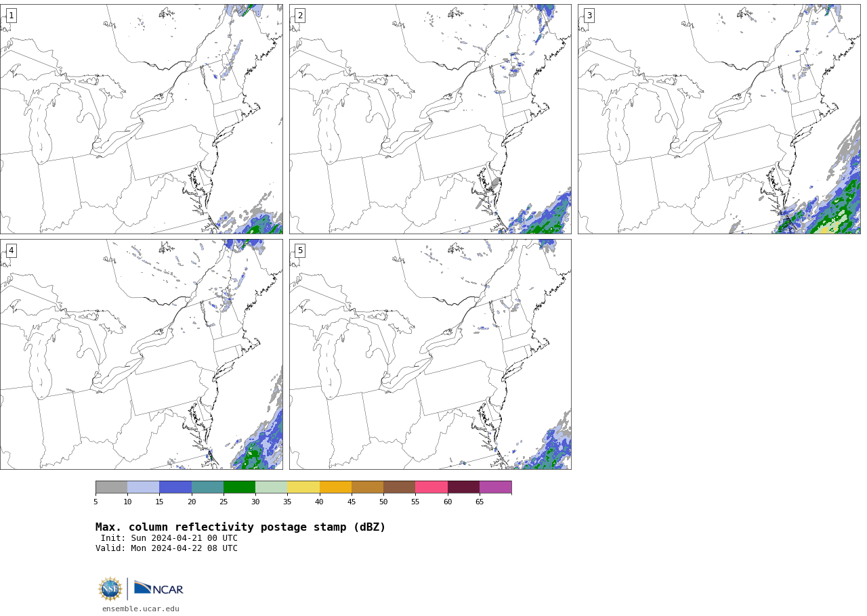Click the colorbar tick label '5'
The height and width of the screenshot is (616, 867).
(x=96, y=502)
